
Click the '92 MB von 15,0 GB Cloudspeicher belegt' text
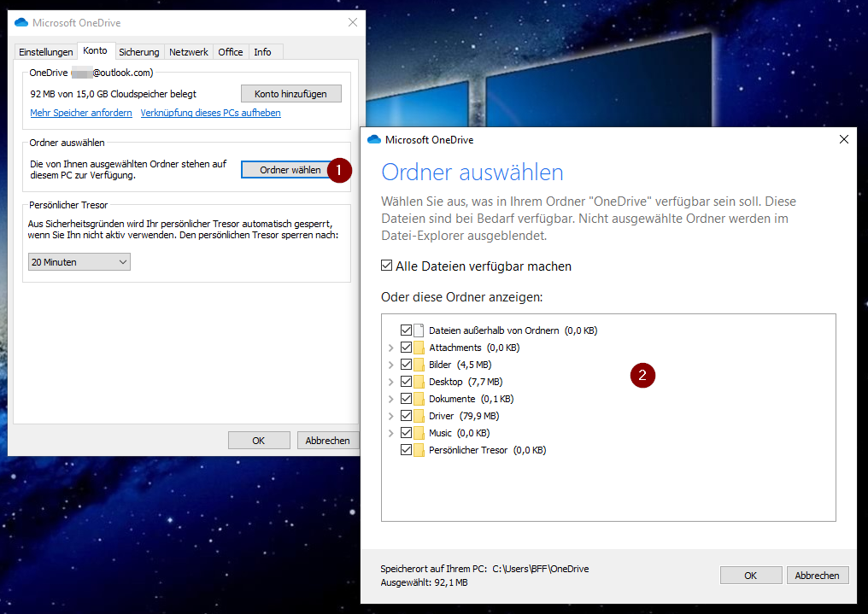113,94
